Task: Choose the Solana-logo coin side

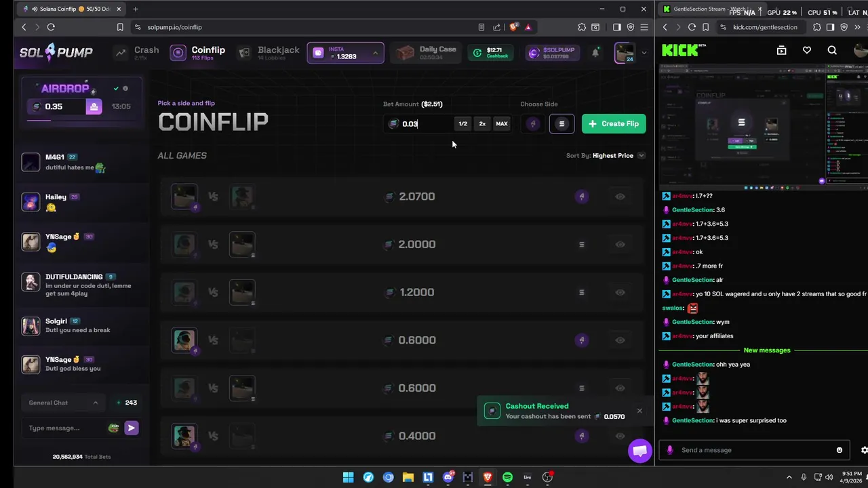Action: click(x=561, y=123)
